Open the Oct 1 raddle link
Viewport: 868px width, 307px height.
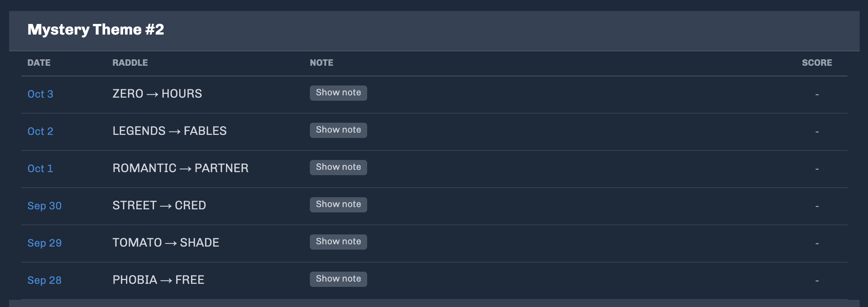pos(40,168)
